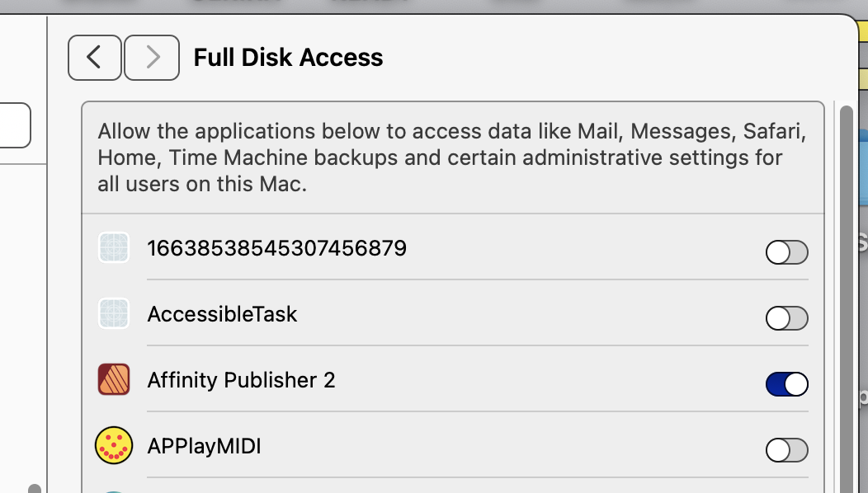Select the Affinity Publisher 2 row
The image size is (868, 493).
[453, 379]
